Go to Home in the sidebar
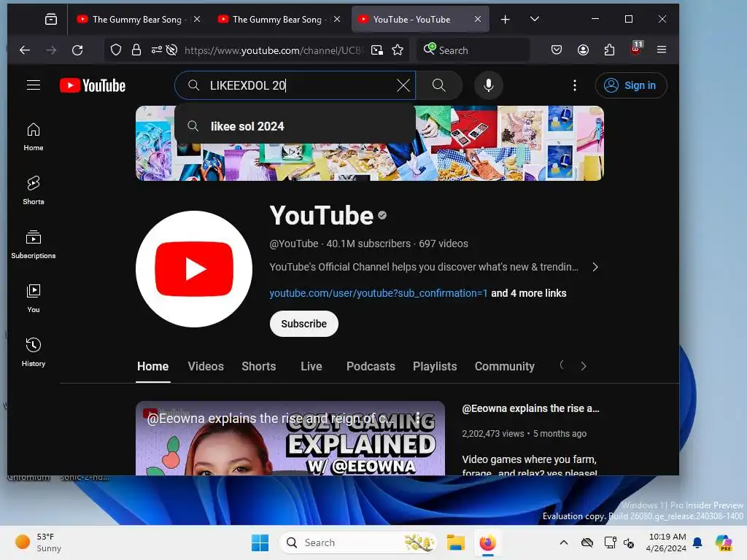The width and height of the screenshot is (747, 560). [x=34, y=137]
